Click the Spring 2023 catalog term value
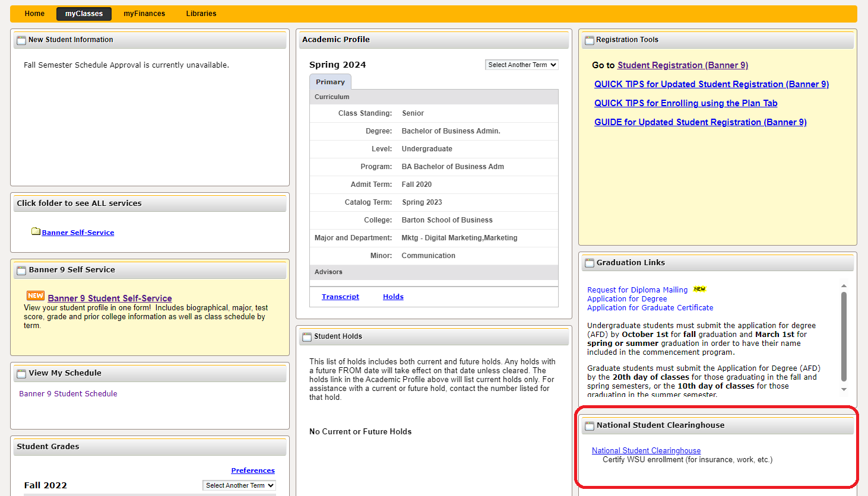The height and width of the screenshot is (496, 868). pos(422,202)
